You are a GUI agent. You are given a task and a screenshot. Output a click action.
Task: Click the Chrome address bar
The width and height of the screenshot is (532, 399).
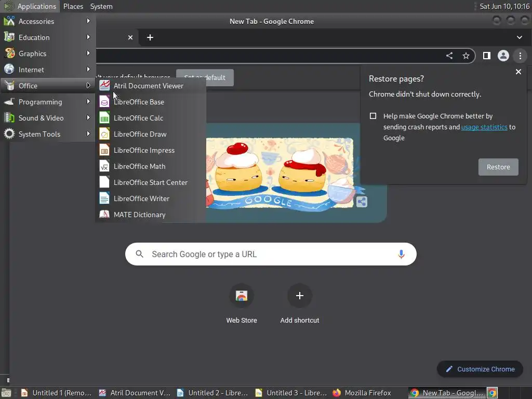pos(268,56)
